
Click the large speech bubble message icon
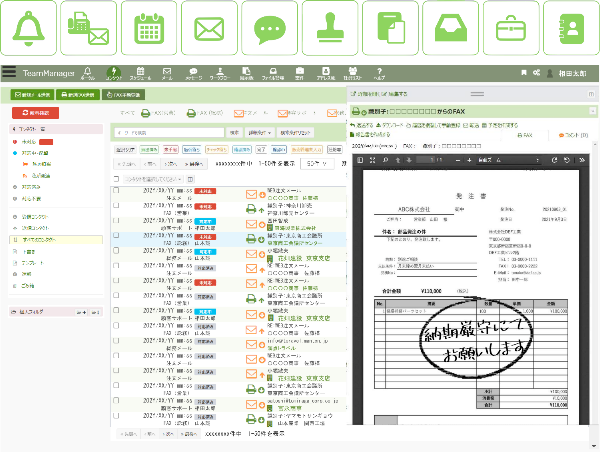coord(267,27)
